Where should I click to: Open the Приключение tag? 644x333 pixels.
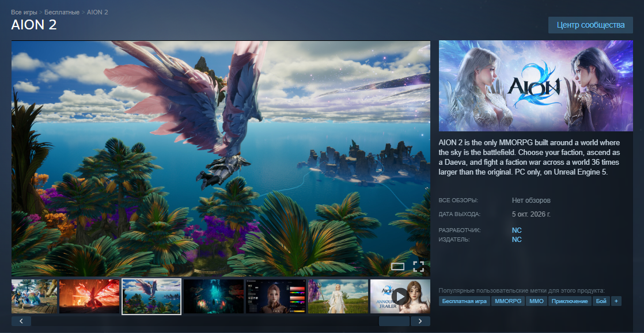point(570,301)
